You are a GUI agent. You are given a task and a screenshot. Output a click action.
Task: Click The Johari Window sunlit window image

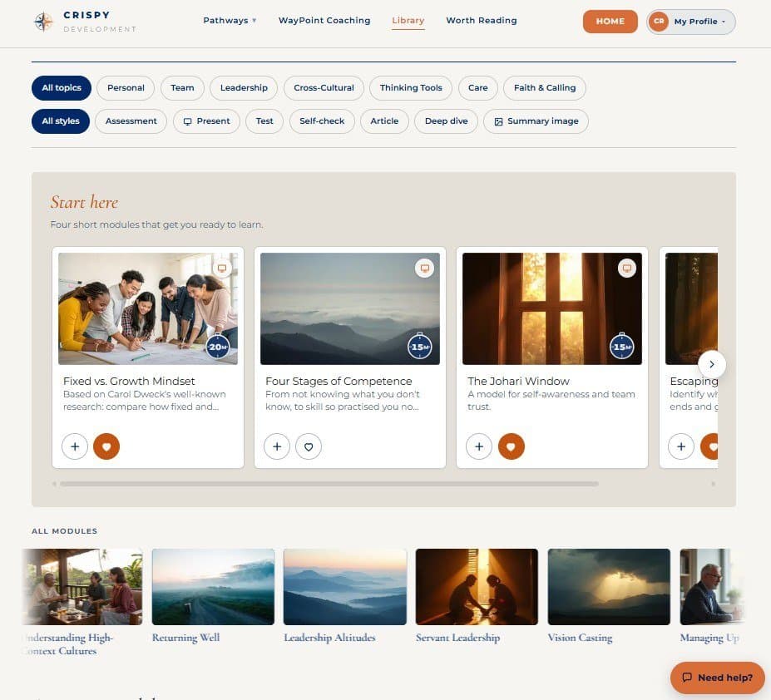coord(552,308)
